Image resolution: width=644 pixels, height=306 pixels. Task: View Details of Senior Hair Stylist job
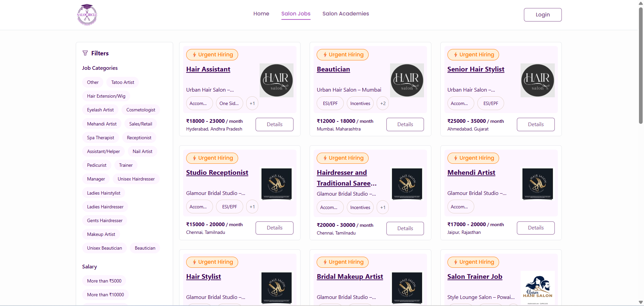[x=536, y=124]
